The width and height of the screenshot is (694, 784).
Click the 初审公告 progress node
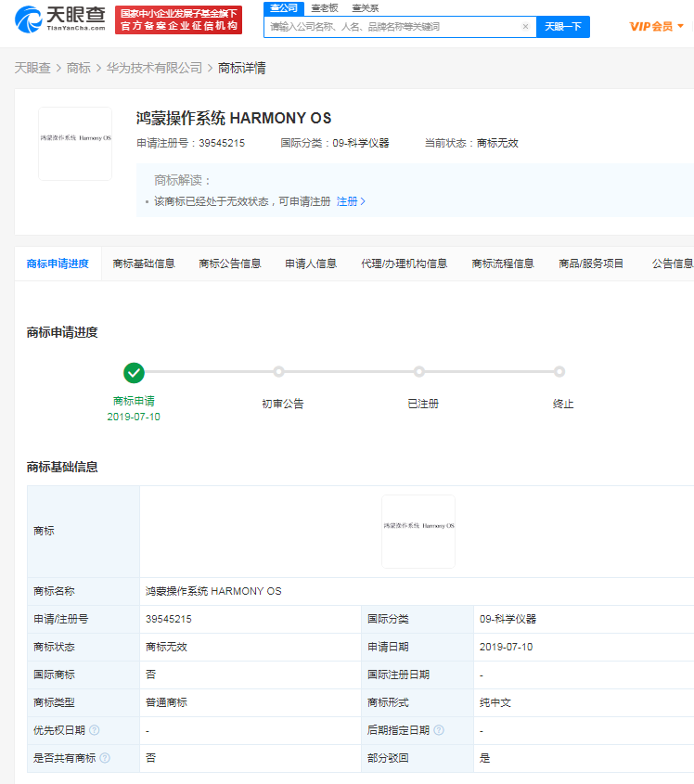282,372
